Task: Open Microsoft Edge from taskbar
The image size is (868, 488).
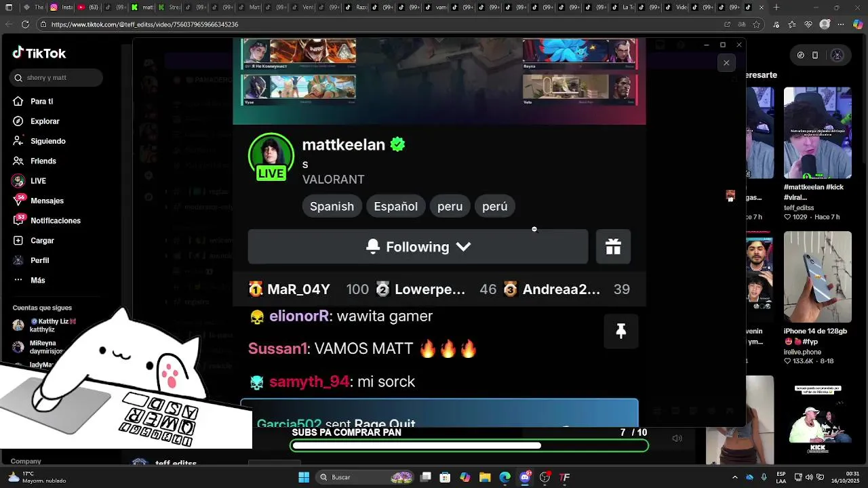Action: click(x=505, y=477)
